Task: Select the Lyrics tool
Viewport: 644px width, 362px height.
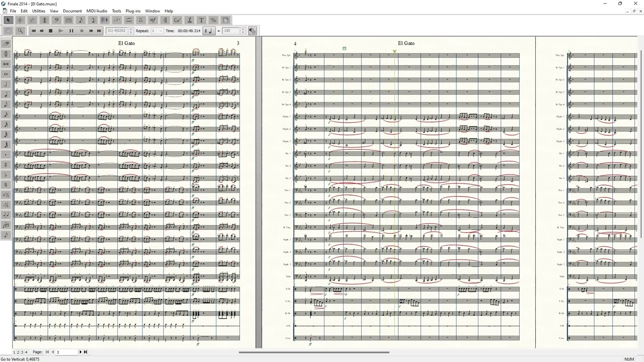Action: point(189,20)
